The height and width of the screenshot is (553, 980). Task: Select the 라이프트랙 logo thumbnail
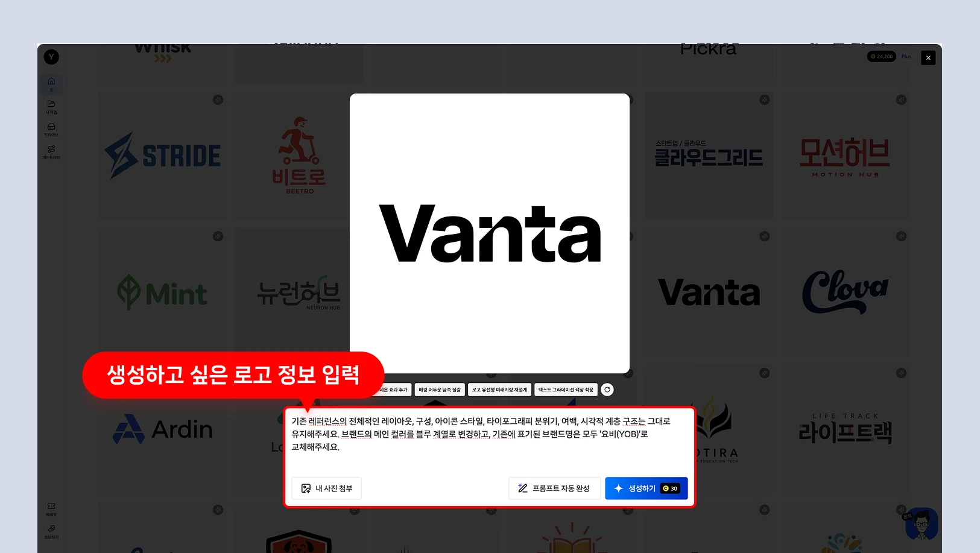(846, 429)
